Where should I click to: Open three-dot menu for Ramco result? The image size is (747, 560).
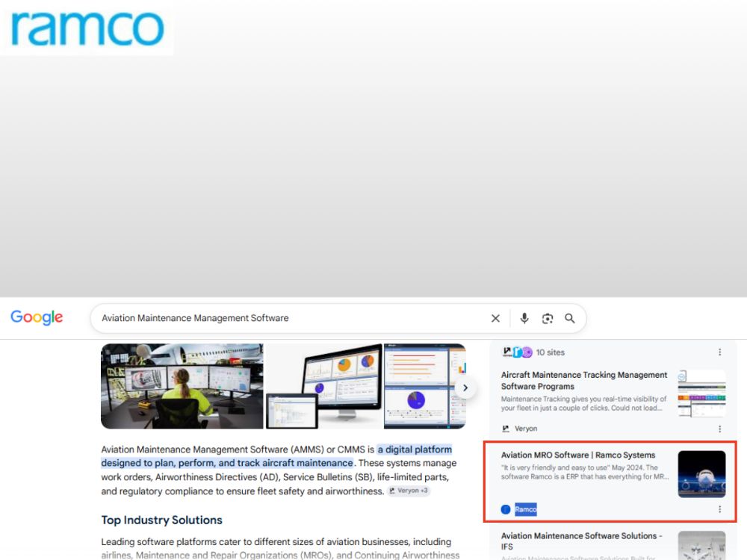coord(719,509)
